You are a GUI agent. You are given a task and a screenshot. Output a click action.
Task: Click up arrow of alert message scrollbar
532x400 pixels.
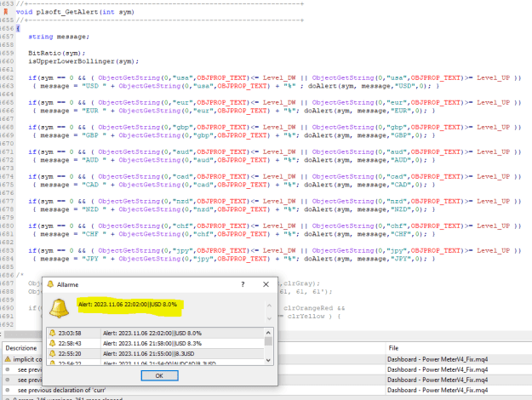coord(269,306)
